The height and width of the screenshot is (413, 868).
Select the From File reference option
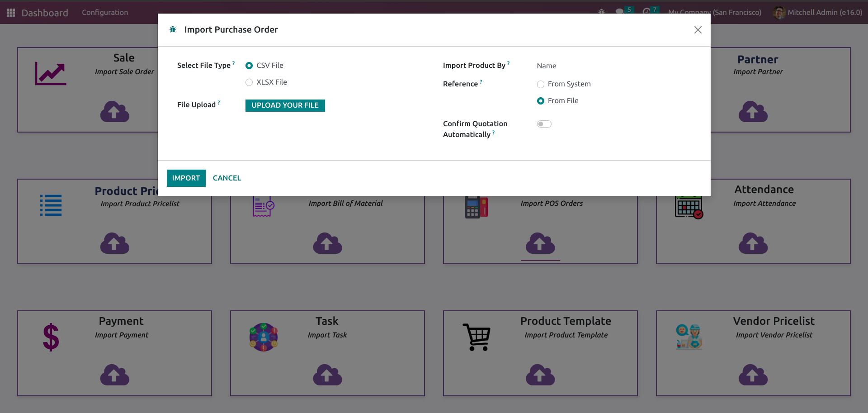point(541,101)
